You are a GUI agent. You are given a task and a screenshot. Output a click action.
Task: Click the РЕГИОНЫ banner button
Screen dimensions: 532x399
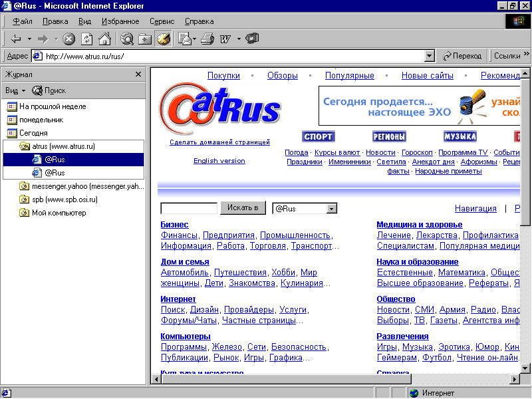389,136
